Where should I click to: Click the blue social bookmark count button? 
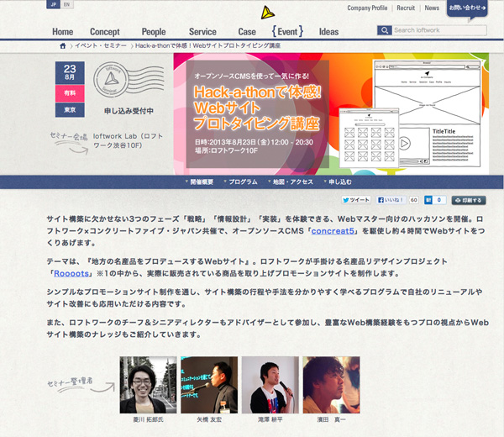(435, 200)
